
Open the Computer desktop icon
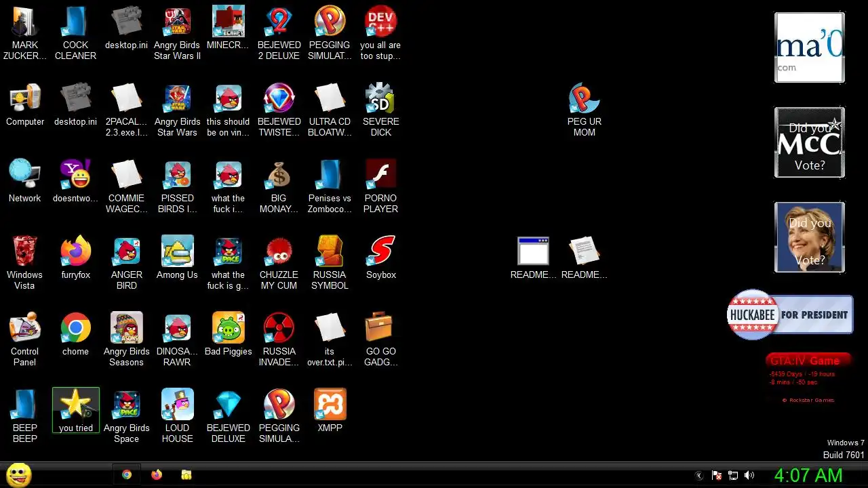point(25,105)
